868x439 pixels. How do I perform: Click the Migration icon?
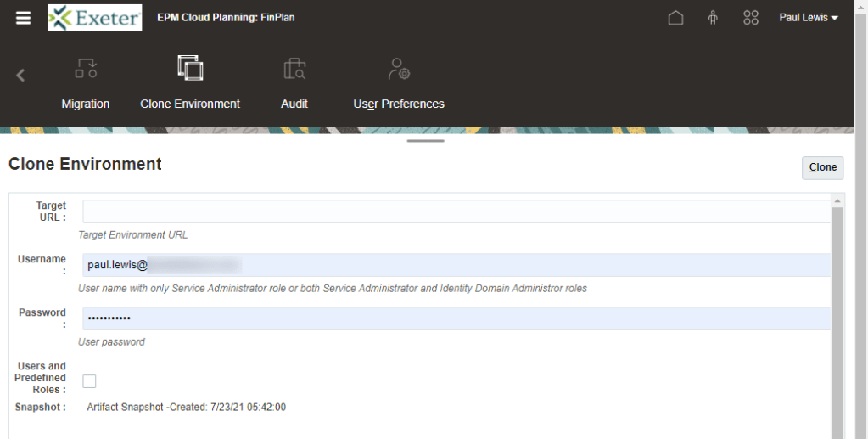tap(86, 69)
